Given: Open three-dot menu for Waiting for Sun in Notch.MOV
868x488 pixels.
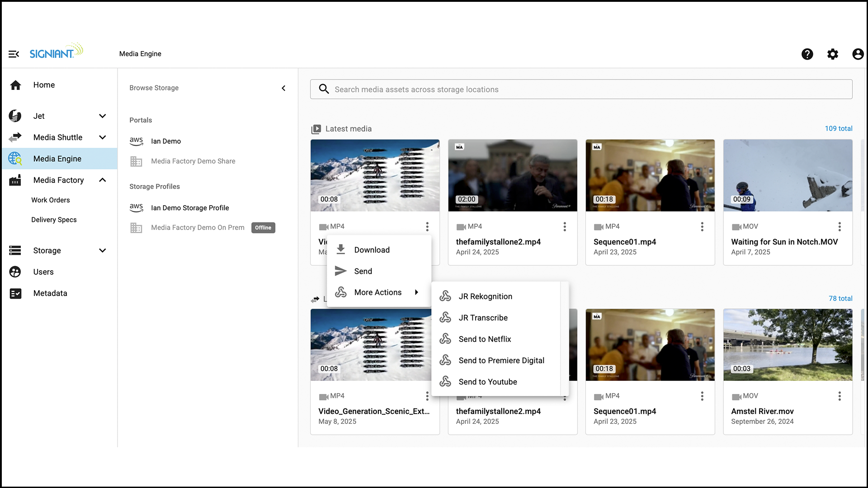Looking at the screenshot, I should [840, 226].
